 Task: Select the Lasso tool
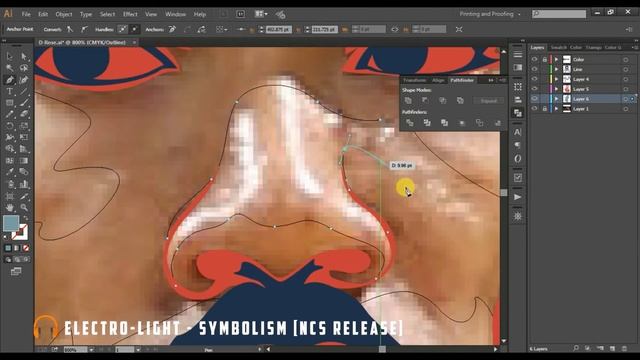point(24,68)
